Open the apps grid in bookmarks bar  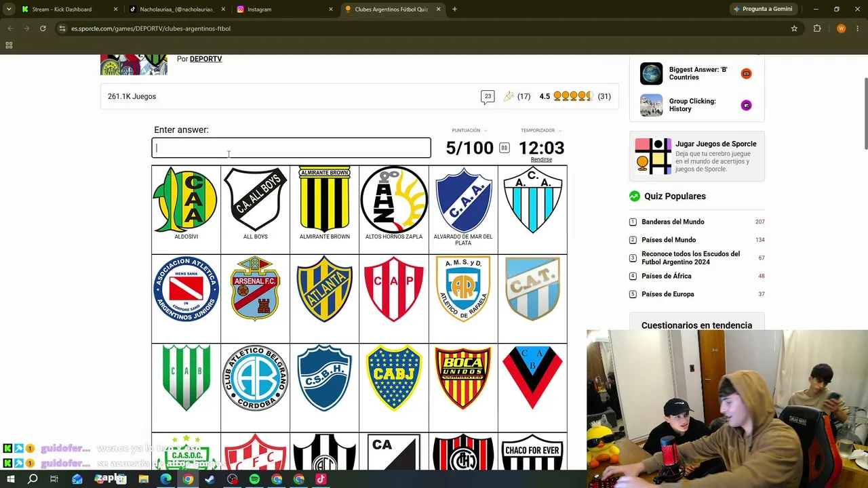click(x=9, y=45)
